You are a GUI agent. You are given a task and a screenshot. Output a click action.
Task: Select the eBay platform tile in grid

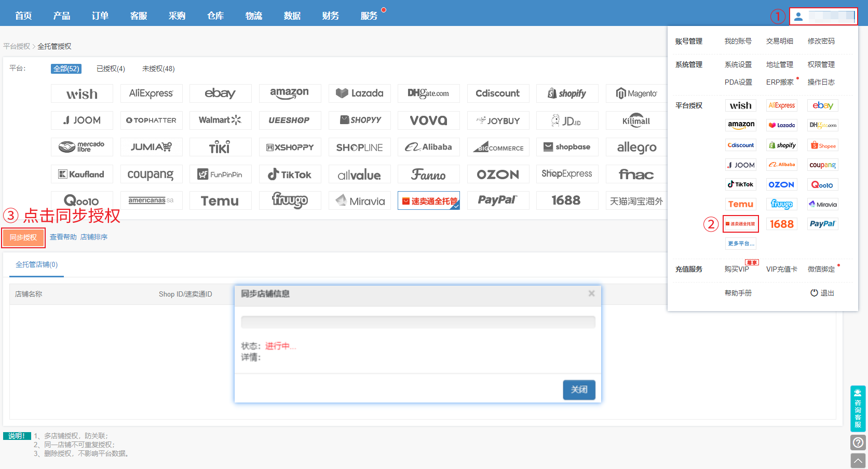coord(221,93)
